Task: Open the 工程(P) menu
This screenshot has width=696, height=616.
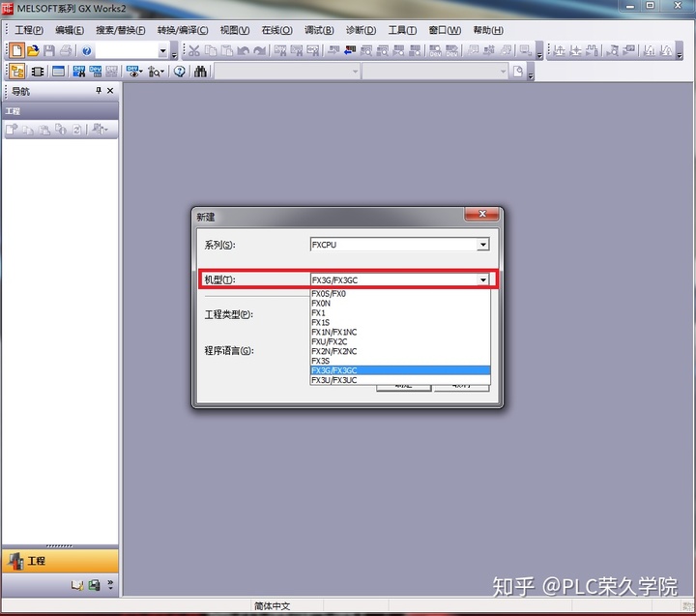Action: [29, 30]
